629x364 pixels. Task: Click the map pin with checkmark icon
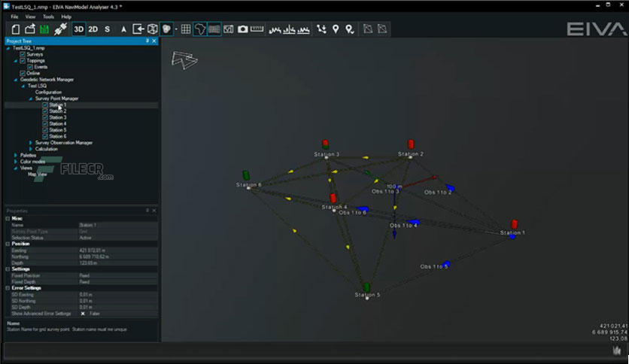[x=350, y=29]
